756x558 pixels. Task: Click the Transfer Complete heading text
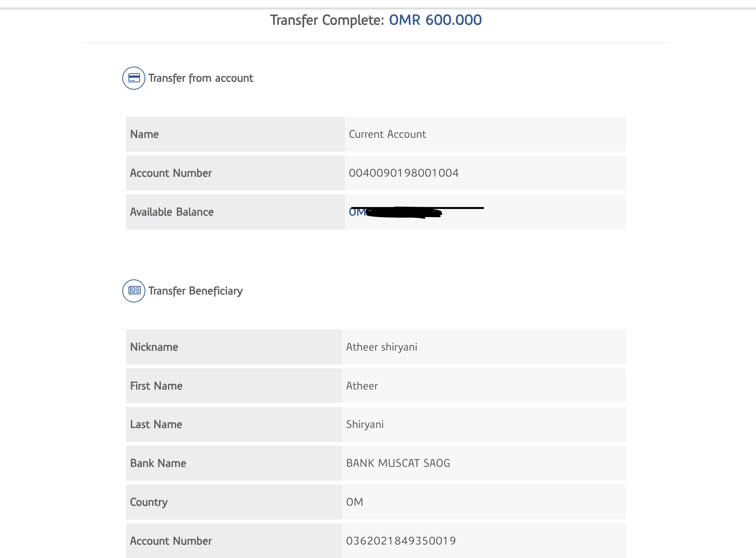(x=327, y=20)
